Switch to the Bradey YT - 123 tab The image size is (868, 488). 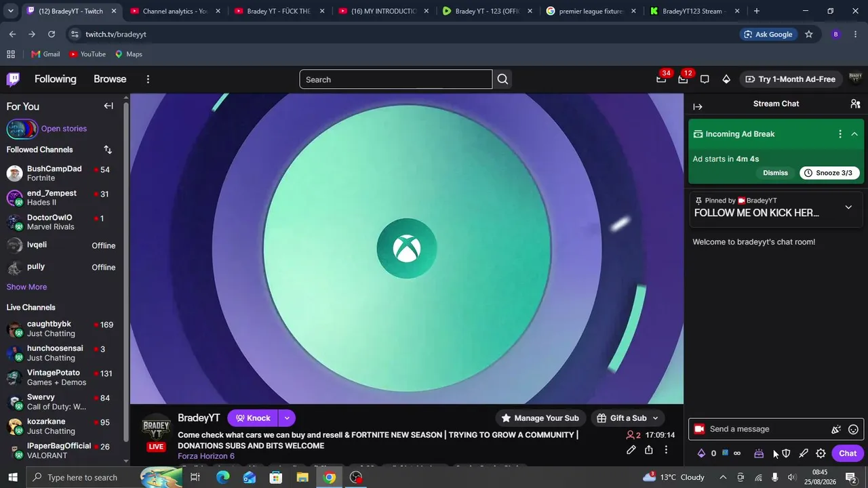(487, 11)
